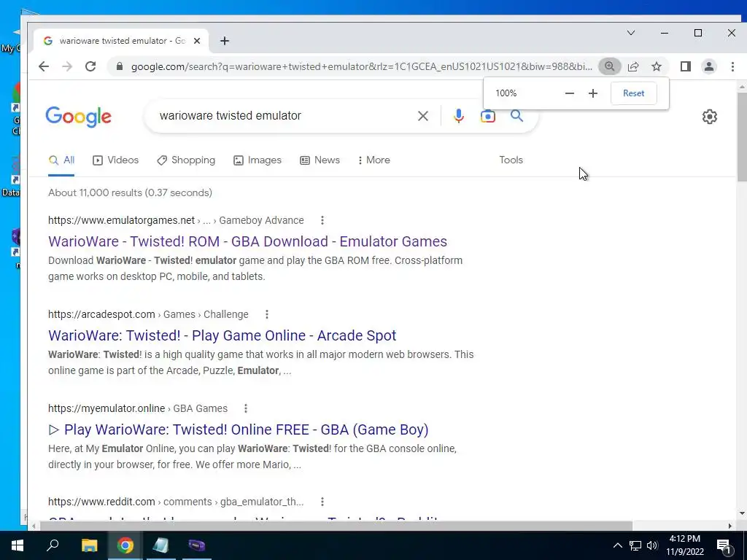Click the greyed-out forward navigation arrow
Image resolution: width=747 pixels, height=560 pixels.
point(67,66)
